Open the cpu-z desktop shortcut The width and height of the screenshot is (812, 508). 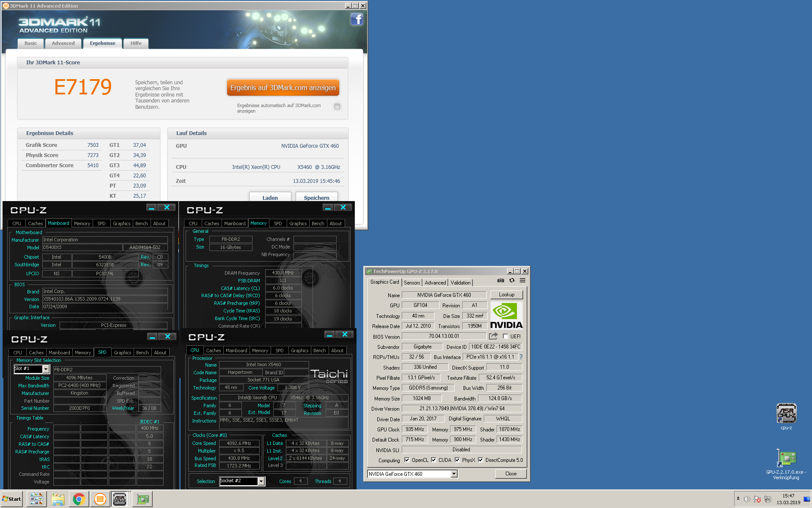[786, 417]
